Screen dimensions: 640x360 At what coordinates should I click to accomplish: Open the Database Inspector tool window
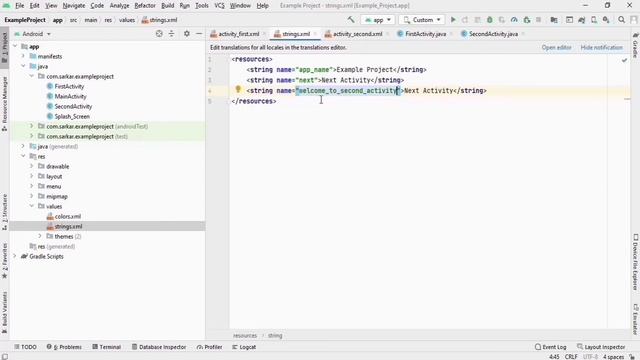pyautogui.click(x=159, y=347)
